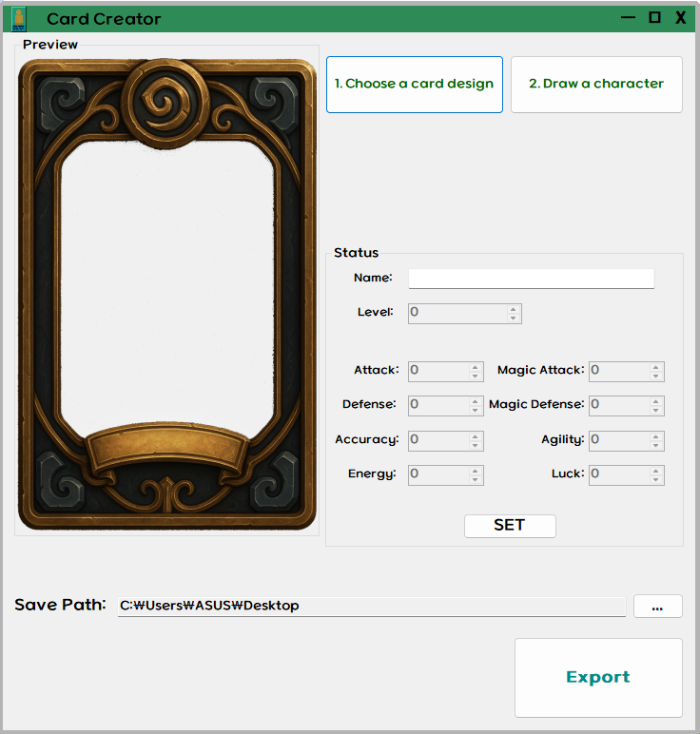This screenshot has height=734, width=700.
Task: Click inside the Defense number field
Action: [438, 405]
